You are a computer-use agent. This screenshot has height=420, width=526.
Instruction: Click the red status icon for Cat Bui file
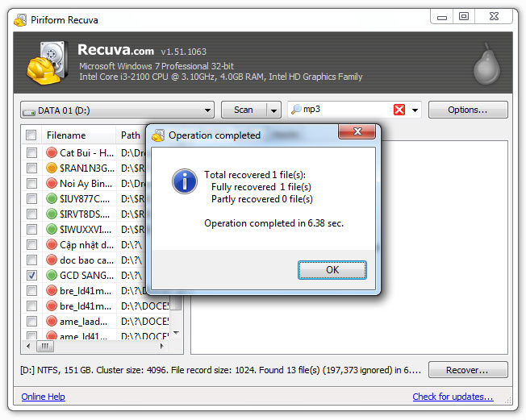point(52,153)
